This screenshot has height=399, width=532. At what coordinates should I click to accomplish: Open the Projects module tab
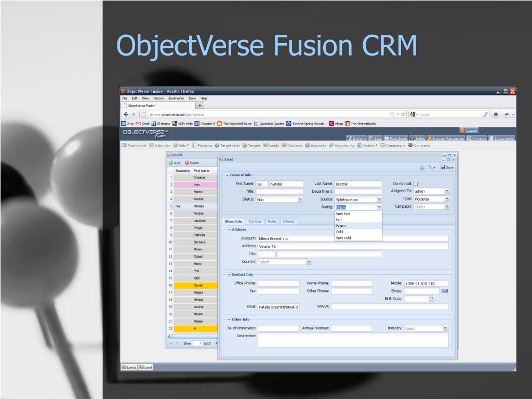477,138
